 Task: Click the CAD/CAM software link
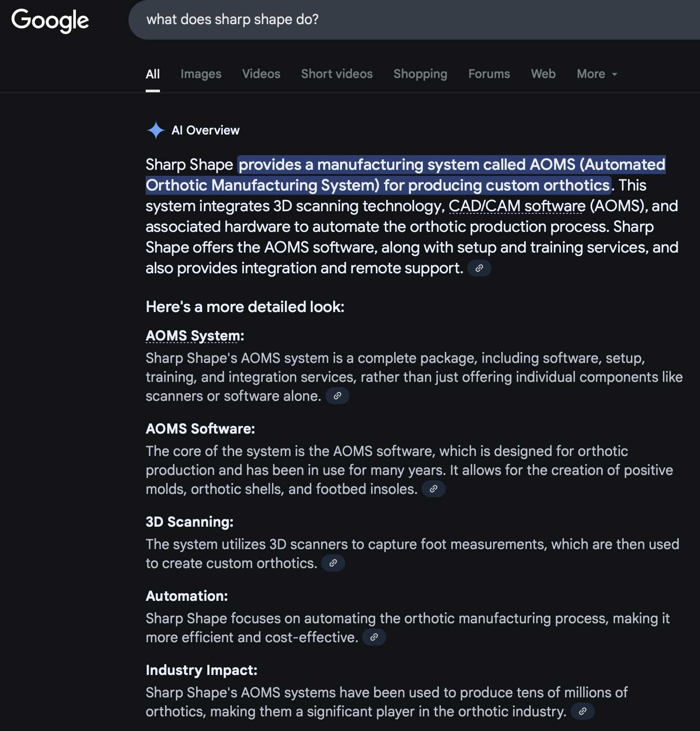click(517, 206)
